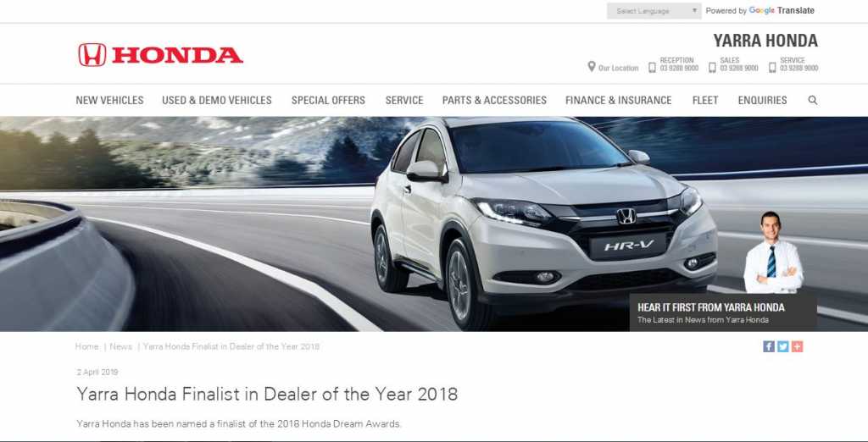Tap the Service phone icon
868x442 pixels.
(x=772, y=68)
